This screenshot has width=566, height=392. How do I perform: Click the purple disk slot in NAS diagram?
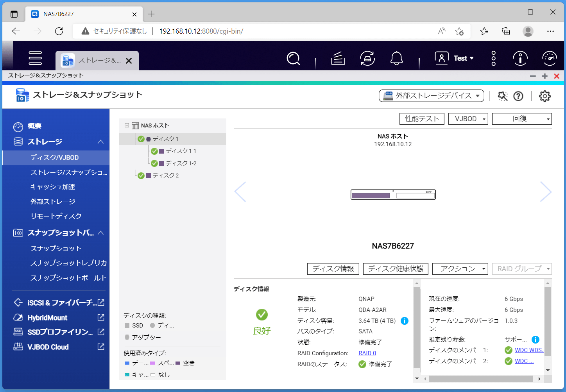coord(371,195)
